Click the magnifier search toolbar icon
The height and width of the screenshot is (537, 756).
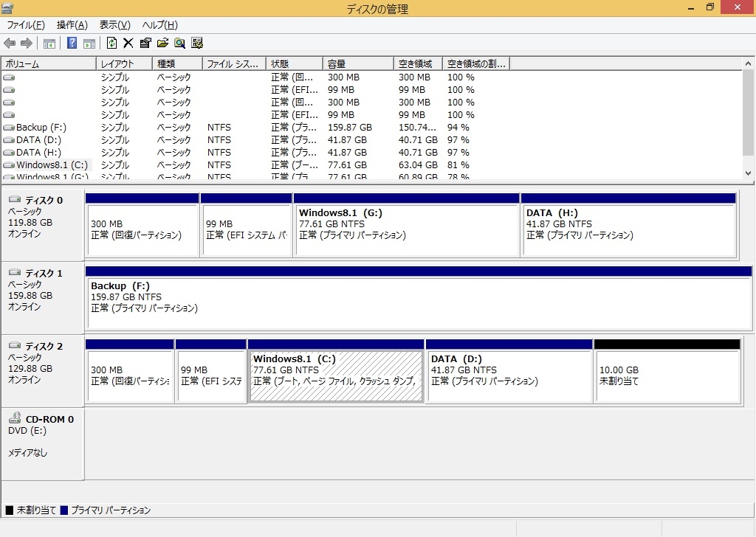coord(179,43)
